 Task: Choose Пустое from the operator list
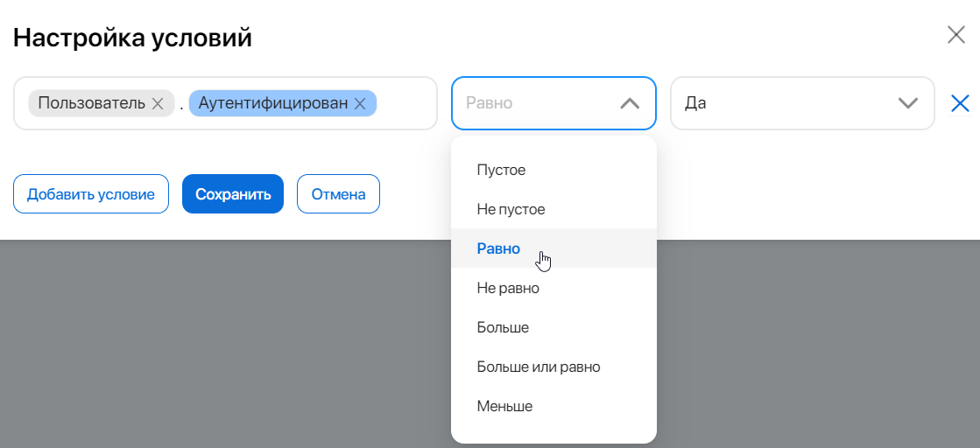501,170
